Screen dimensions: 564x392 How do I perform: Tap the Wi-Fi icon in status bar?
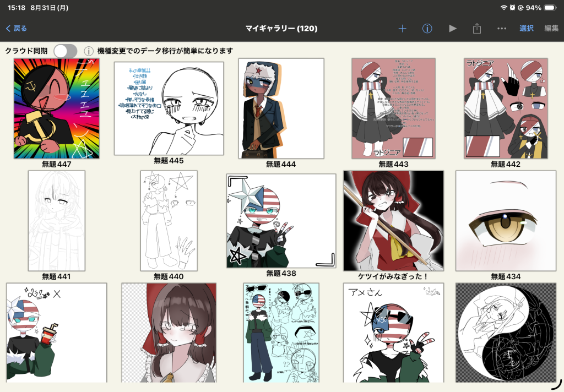503,8
